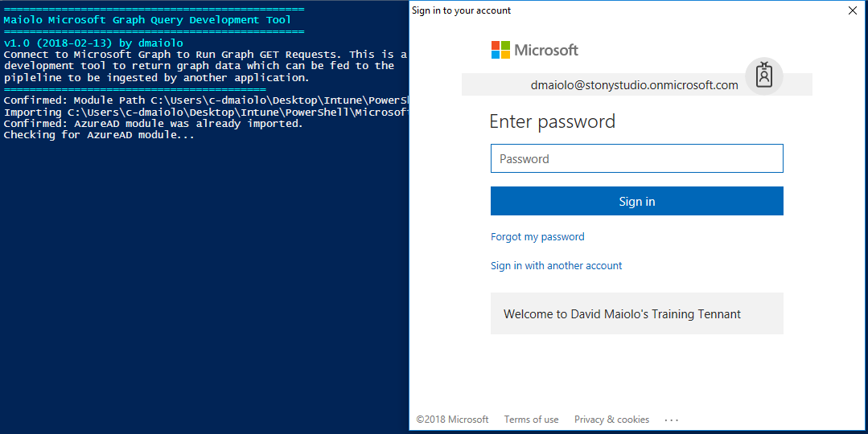
Task: Click console line starting Confirmed: Module Path
Action: [x=206, y=100]
